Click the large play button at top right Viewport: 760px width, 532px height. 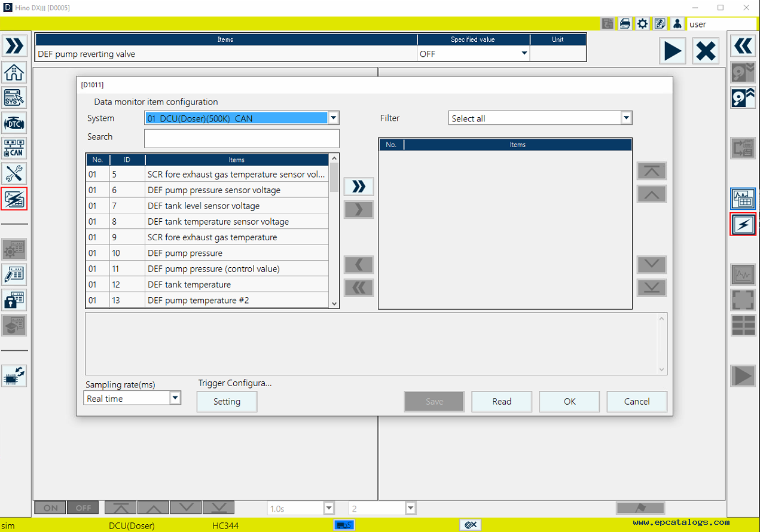(673, 51)
